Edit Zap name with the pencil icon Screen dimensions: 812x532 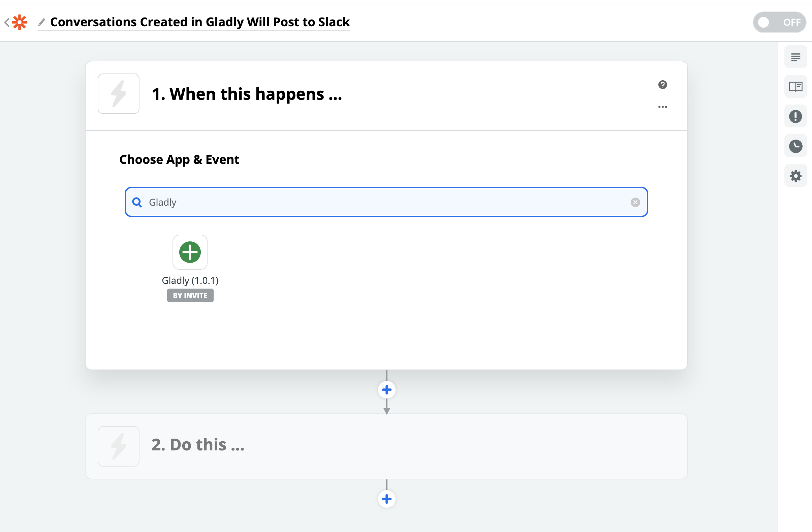[42, 23]
